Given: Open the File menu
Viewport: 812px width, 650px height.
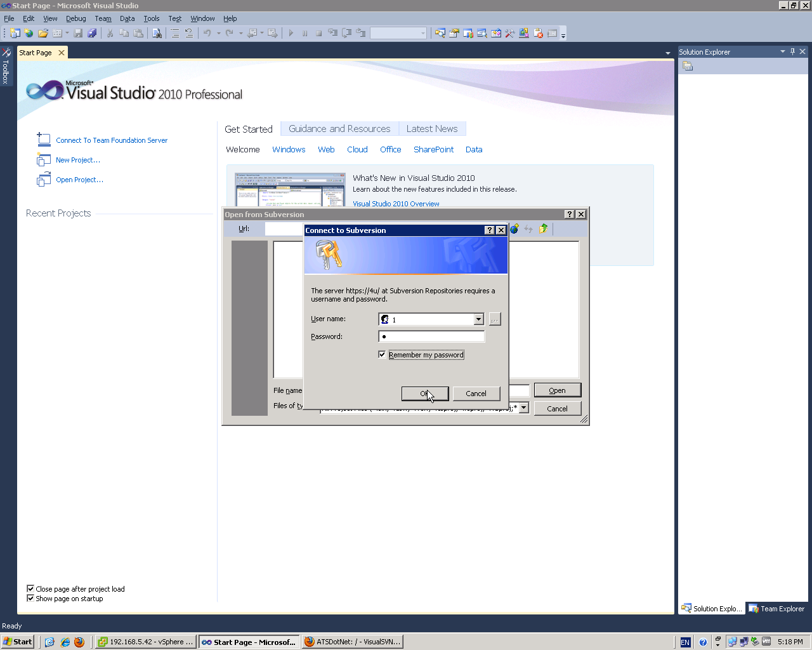Looking at the screenshot, I should pyautogui.click(x=9, y=18).
